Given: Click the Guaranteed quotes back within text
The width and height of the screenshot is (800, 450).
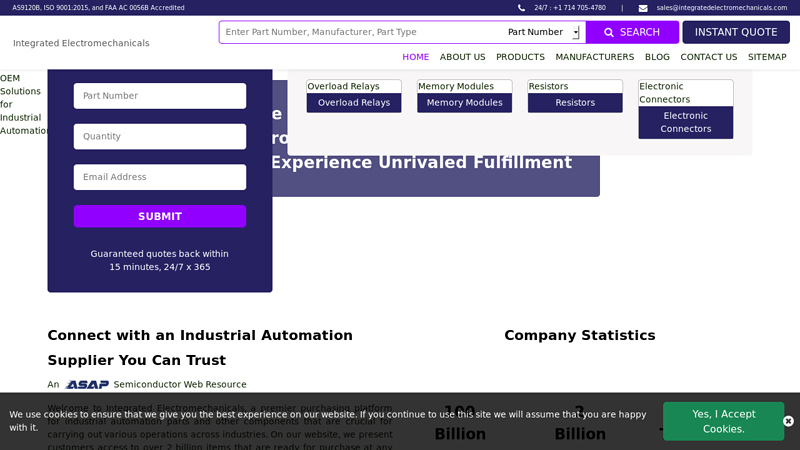Looking at the screenshot, I should (x=159, y=254).
